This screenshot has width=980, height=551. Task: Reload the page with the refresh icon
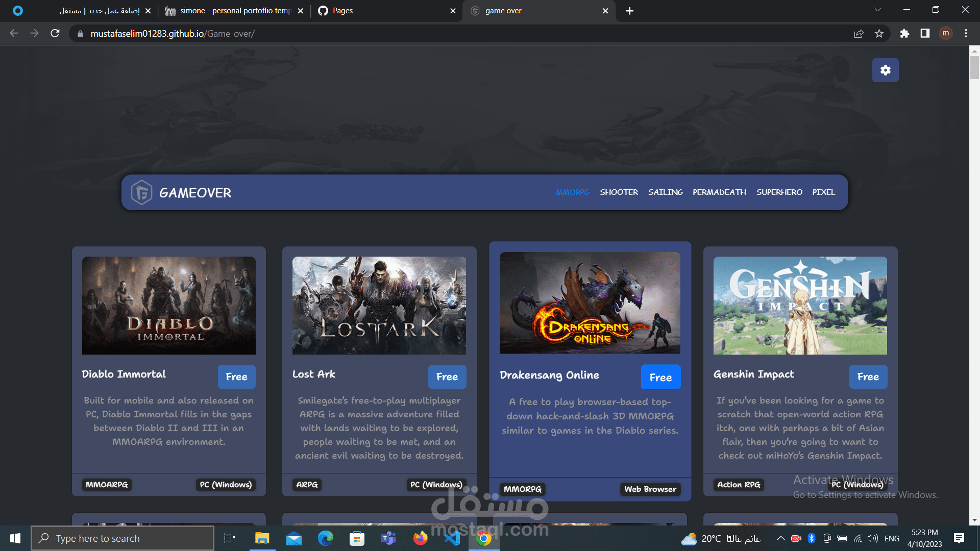(x=55, y=34)
